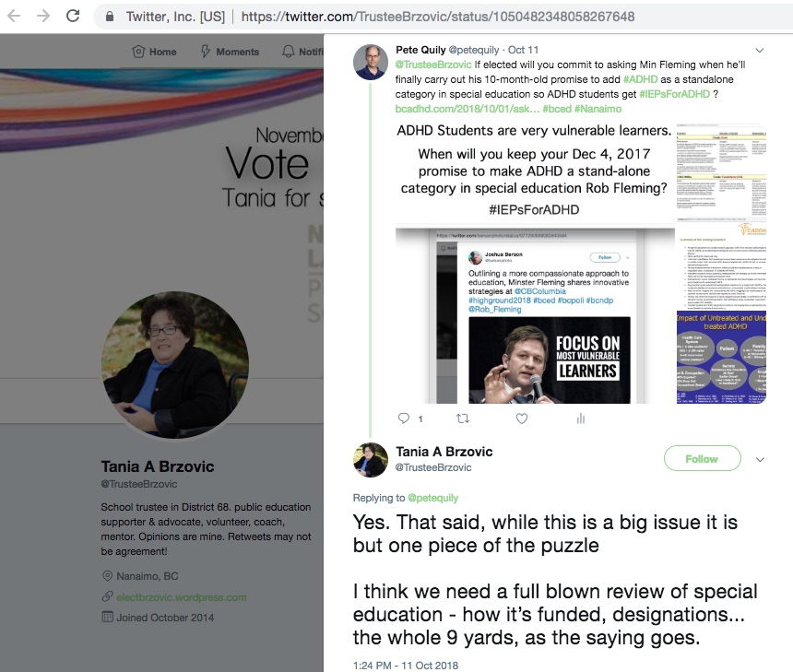Open the #IEPsForADHD hashtag link
793x672 pixels.
(x=674, y=94)
